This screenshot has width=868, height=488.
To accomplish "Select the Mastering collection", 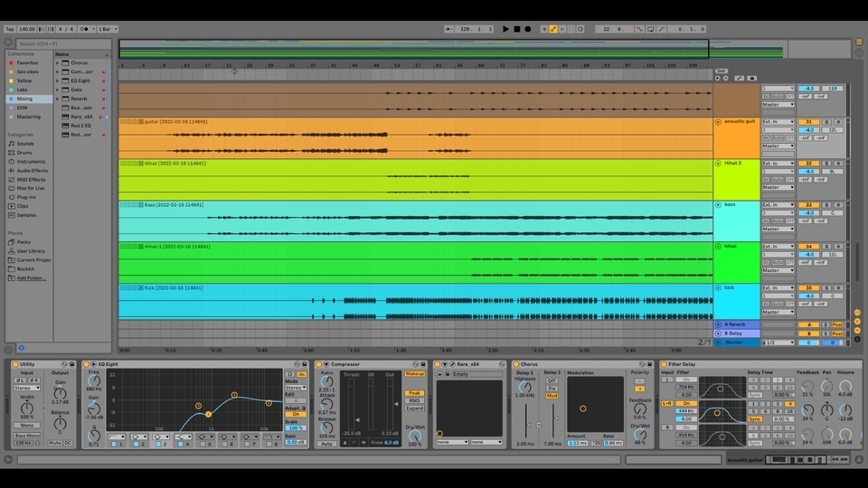I will click(x=28, y=117).
